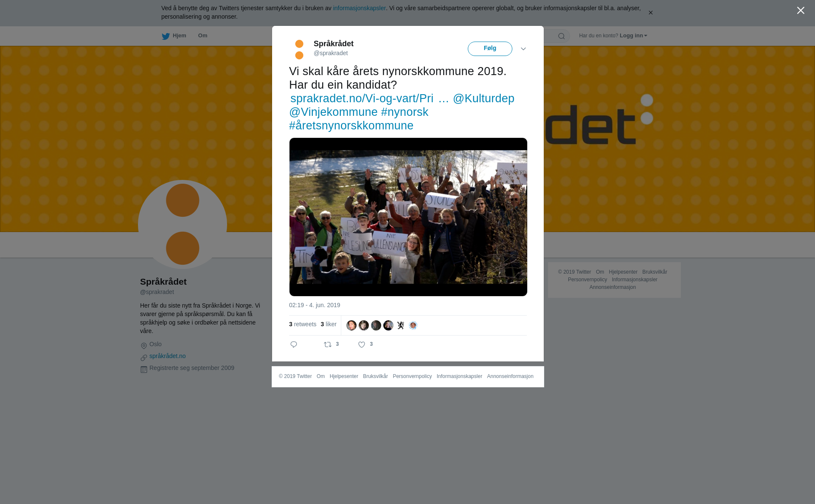Screen dimensions: 815x504
Task: Click the informasjonskapsler link in banner
Action: [359, 8]
